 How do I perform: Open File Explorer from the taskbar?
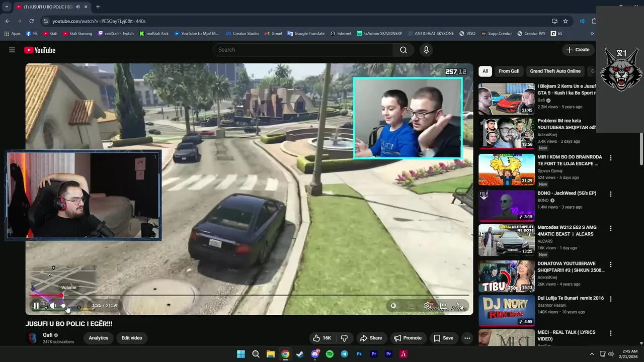(270, 354)
